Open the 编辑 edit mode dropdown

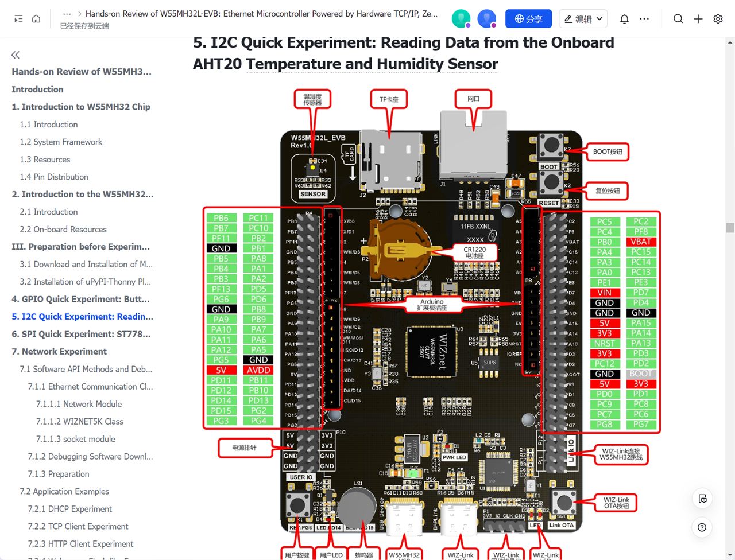pyautogui.click(x=583, y=19)
